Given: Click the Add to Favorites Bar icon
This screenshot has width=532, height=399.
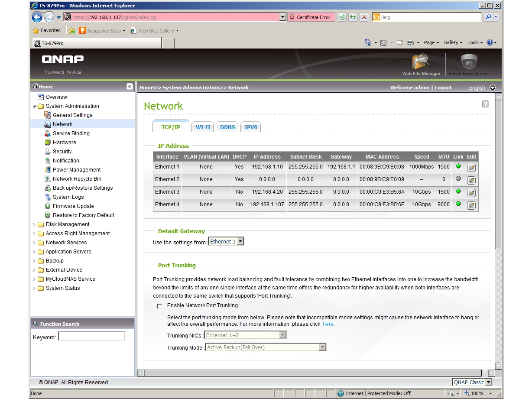Looking at the screenshot, I should click(x=72, y=31).
